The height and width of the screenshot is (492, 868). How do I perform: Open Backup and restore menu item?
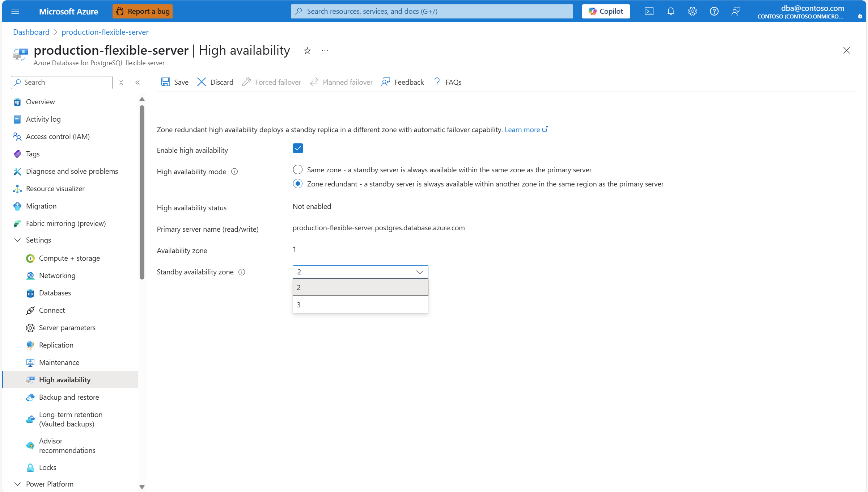[69, 397]
